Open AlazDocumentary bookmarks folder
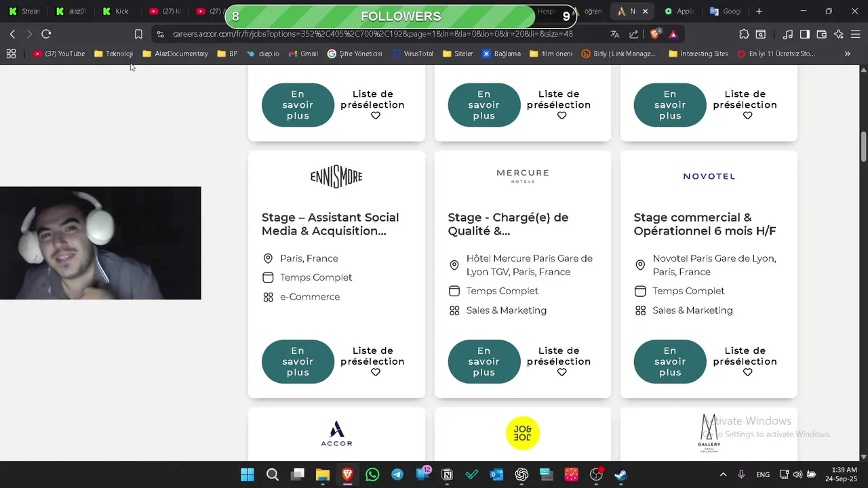868x488 pixels. coord(175,54)
